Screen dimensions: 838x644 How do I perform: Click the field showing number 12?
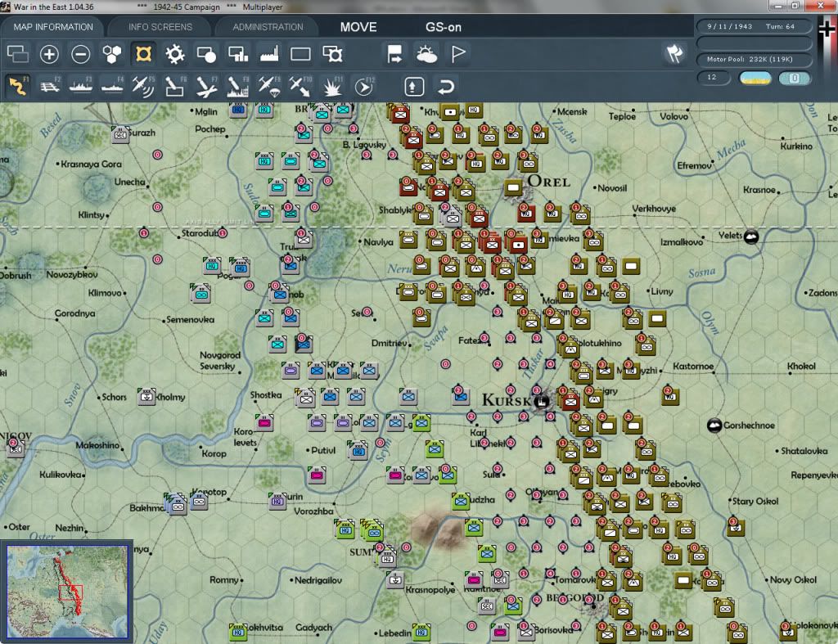(714, 78)
